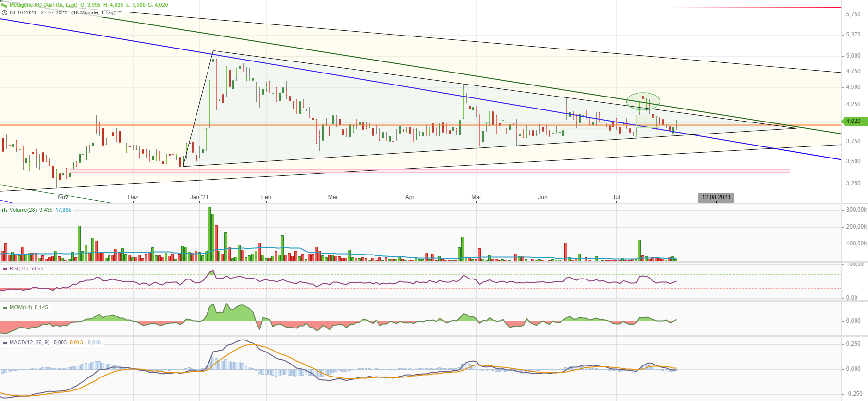The image size is (868, 401).
Task: Click the Medigene AG (XETRA, Last) title
Action: pyautogui.click(x=44, y=5)
